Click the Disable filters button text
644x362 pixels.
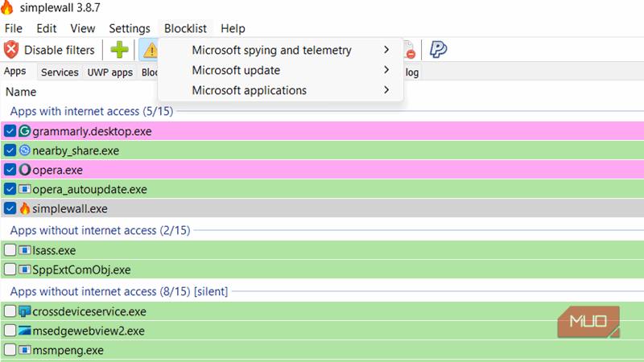(x=59, y=50)
